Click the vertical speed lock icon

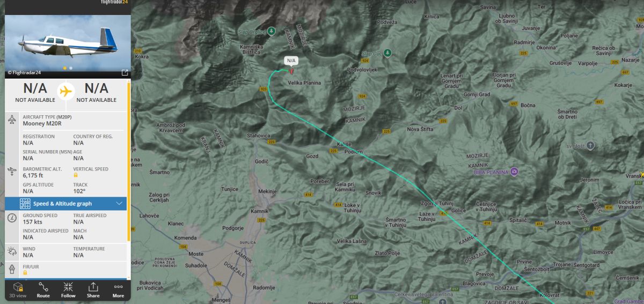pos(76,175)
